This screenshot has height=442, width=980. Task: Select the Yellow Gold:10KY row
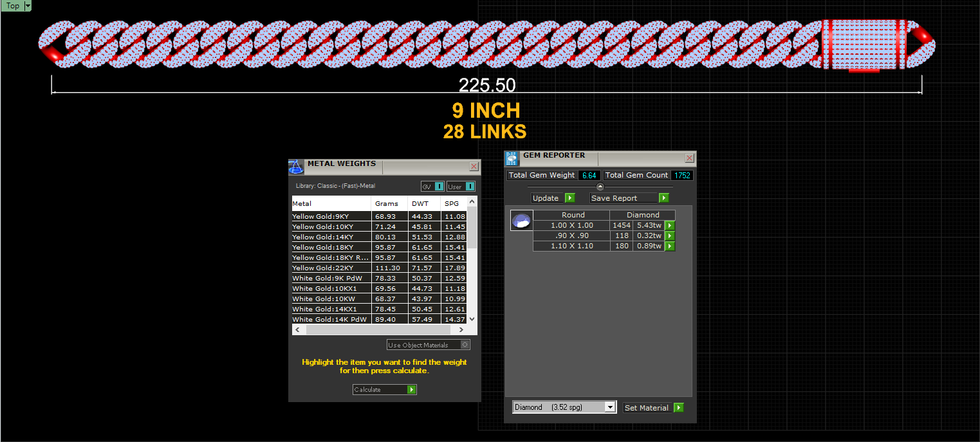pos(380,226)
